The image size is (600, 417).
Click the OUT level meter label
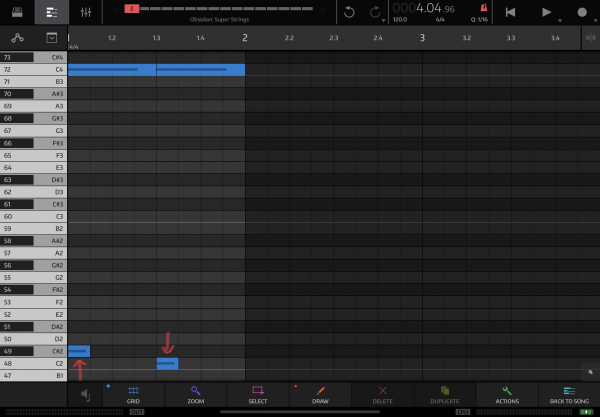137,412
